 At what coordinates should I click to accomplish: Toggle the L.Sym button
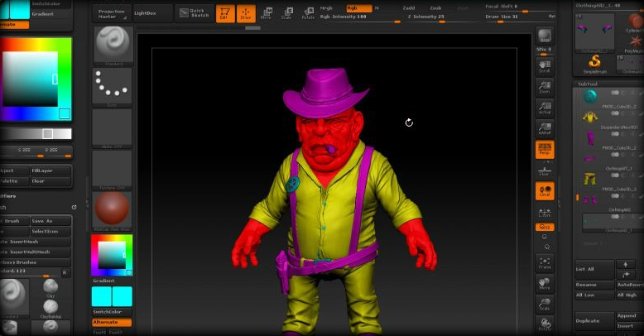(x=545, y=213)
